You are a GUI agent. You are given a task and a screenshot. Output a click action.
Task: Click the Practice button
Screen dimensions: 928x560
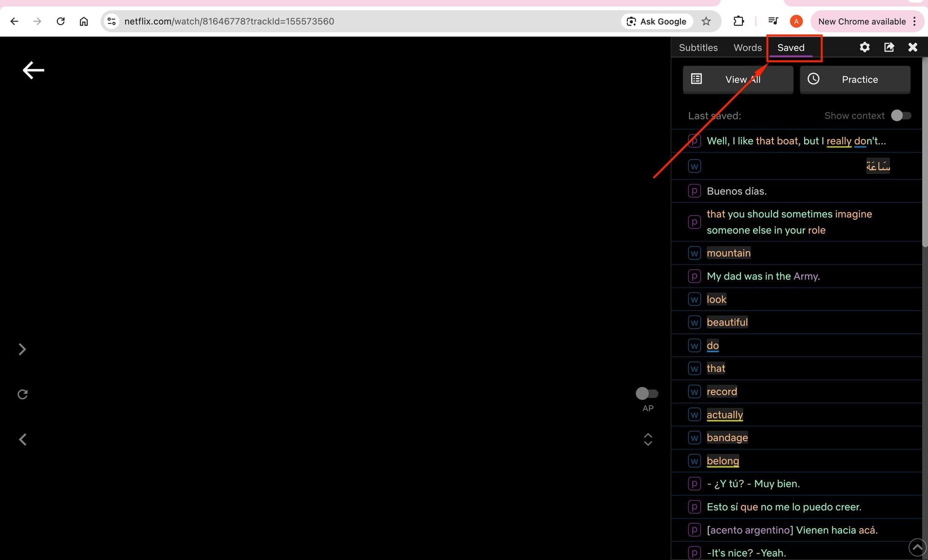tap(855, 79)
